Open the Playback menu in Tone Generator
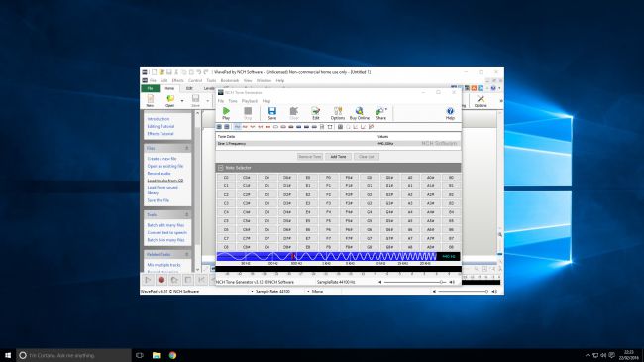The width and height of the screenshot is (644, 362). [250, 101]
